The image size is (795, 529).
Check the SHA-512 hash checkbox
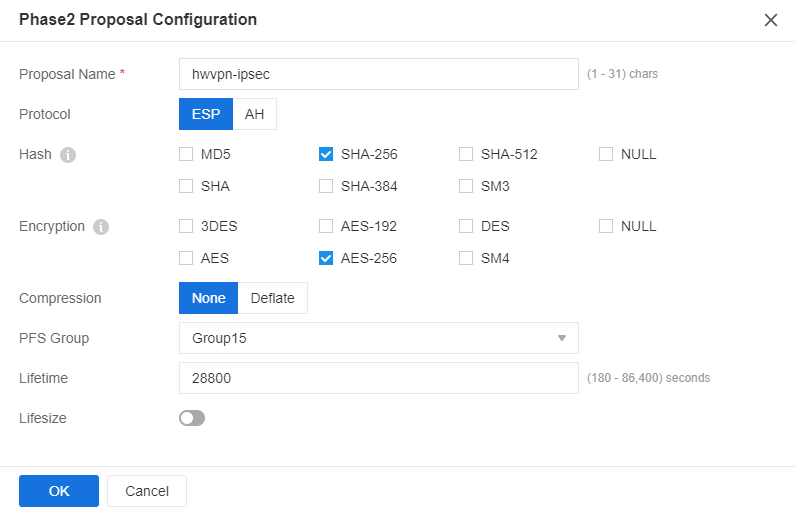pos(466,154)
